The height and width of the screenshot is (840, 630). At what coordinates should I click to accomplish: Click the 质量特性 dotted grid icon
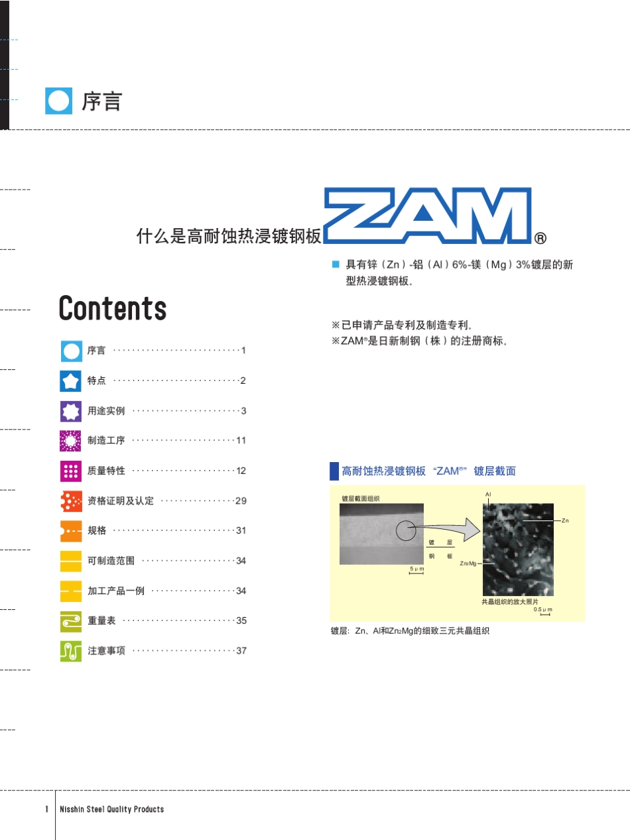click(71, 471)
